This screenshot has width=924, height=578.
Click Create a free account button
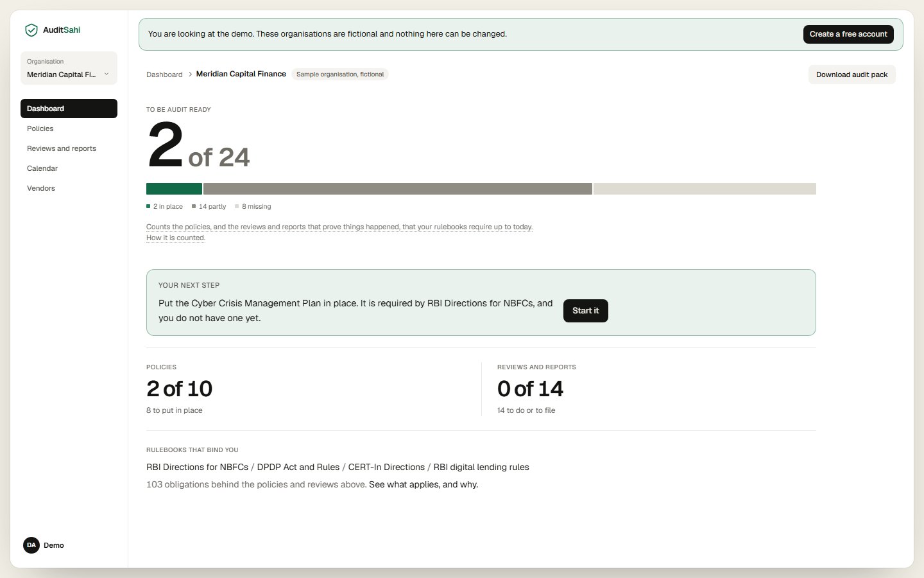pos(848,34)
